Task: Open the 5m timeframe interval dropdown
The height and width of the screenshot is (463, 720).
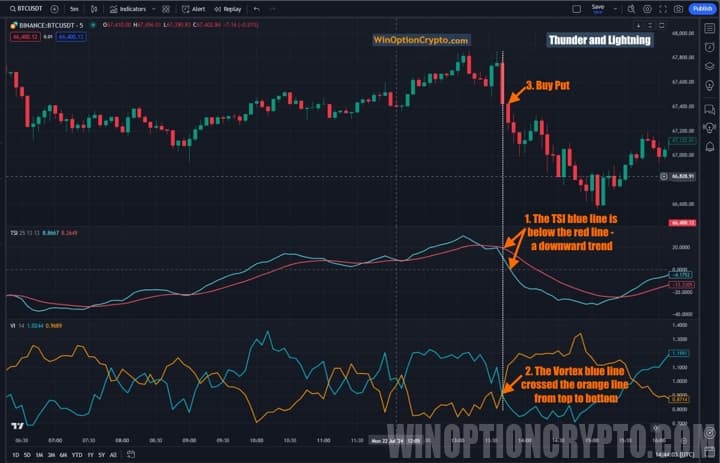Action: point(74,8)
